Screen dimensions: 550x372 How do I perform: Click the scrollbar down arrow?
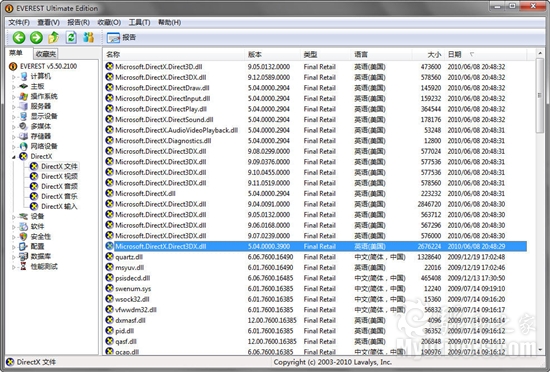pos(540,350)
